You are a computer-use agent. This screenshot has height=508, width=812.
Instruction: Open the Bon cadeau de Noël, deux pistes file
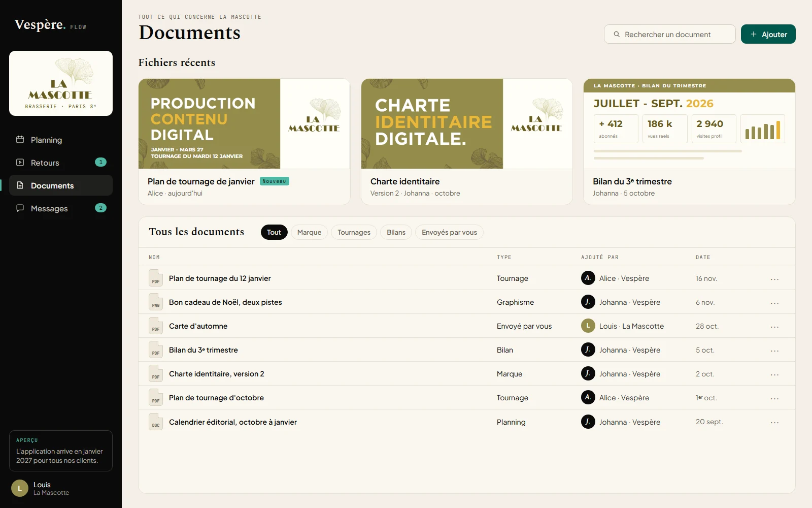[225, 302]
